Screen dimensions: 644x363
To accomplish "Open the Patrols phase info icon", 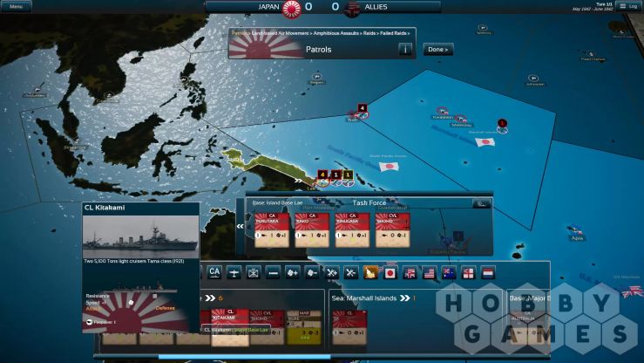I will click(x=405, y=50).
